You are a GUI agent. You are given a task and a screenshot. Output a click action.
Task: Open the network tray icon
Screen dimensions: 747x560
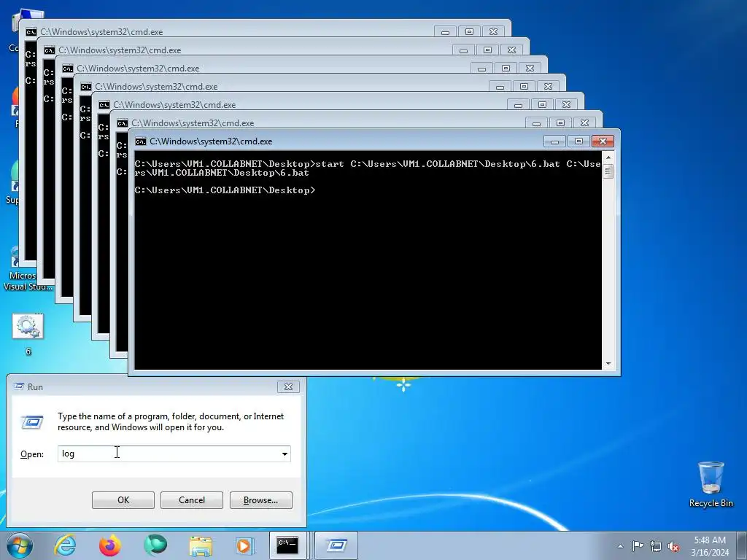[x=656, y=546]
